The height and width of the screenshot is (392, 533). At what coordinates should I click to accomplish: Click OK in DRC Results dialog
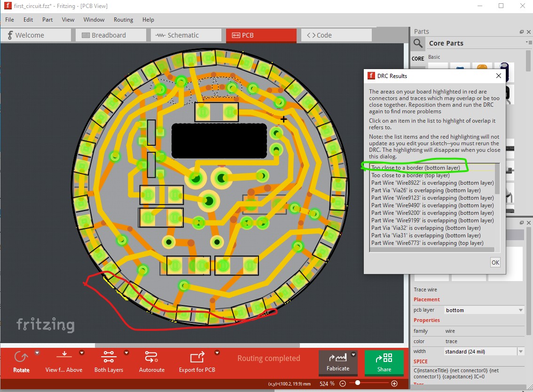pos(495,262)
